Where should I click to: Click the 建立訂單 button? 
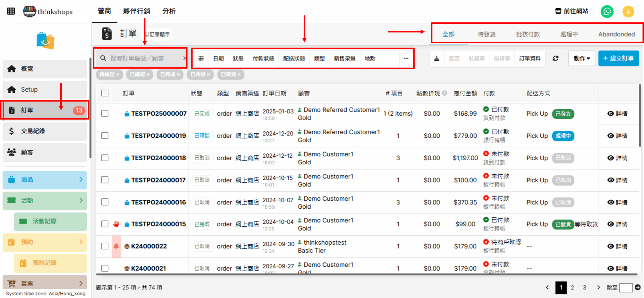point(618,58)
